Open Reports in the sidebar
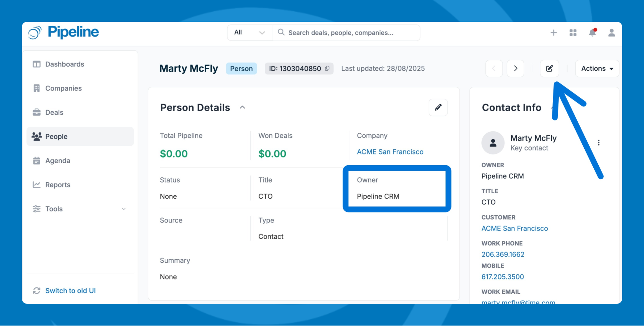Viewport: 644px width, 326px height. (x=80, y=185)
